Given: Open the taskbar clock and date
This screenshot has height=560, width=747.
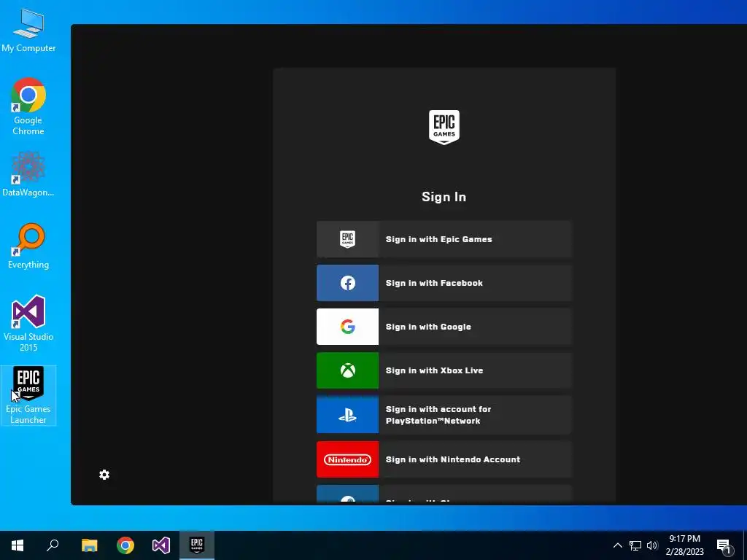Looking at the screenshot, I should click(x=684, y=545).
